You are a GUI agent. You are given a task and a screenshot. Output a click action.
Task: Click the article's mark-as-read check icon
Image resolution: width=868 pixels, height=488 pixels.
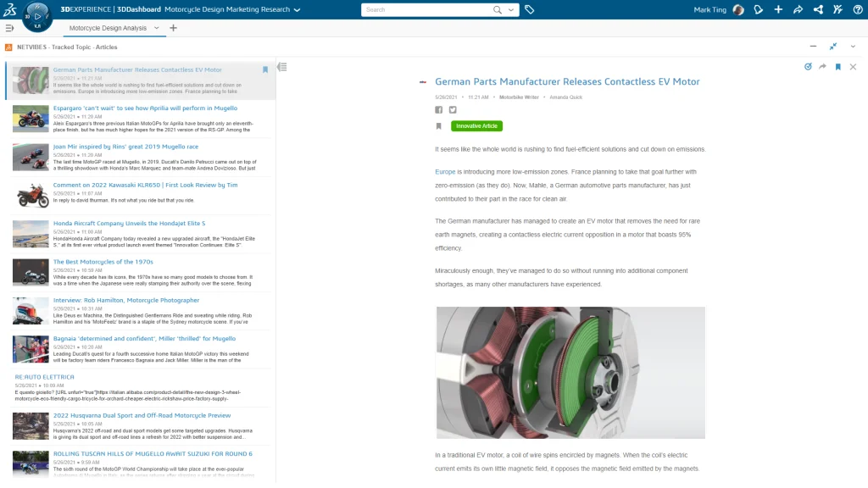(808, 66)
